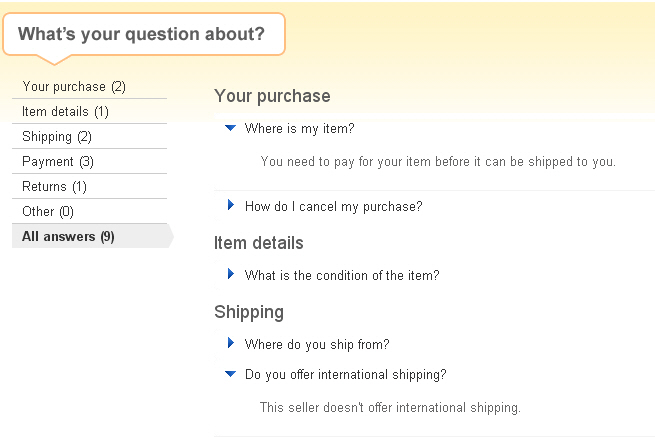Screen dimensions: 655x437
Task: Expand 'What is the condition of the item?' arrow
Action: 231,274
